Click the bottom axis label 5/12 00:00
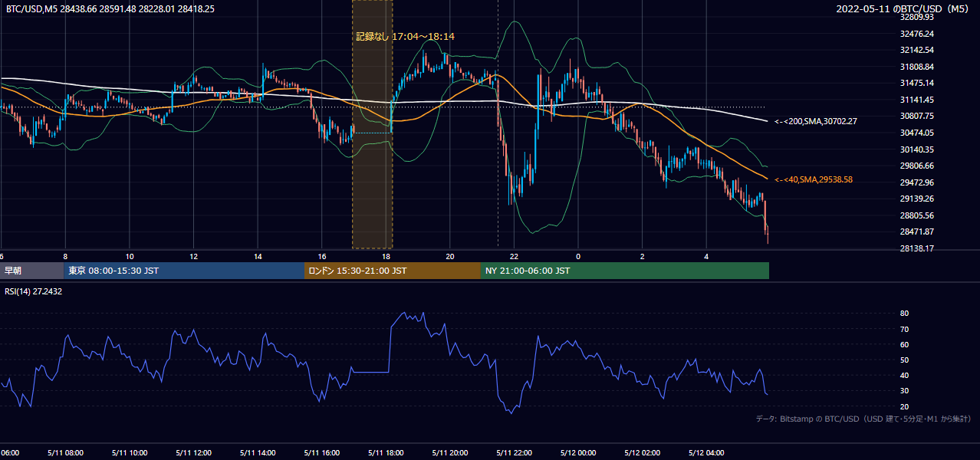 click(x=578, y=452)
